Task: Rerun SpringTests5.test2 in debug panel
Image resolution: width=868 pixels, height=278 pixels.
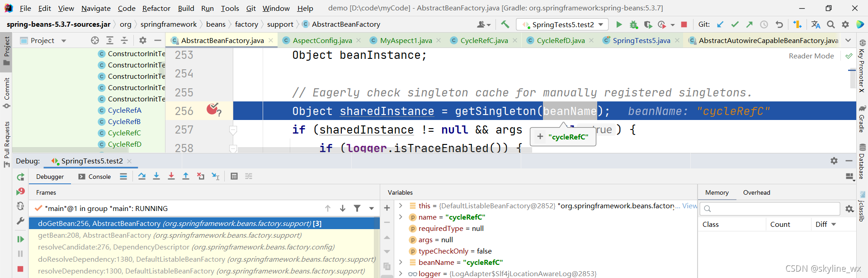Action: point(20,177)
